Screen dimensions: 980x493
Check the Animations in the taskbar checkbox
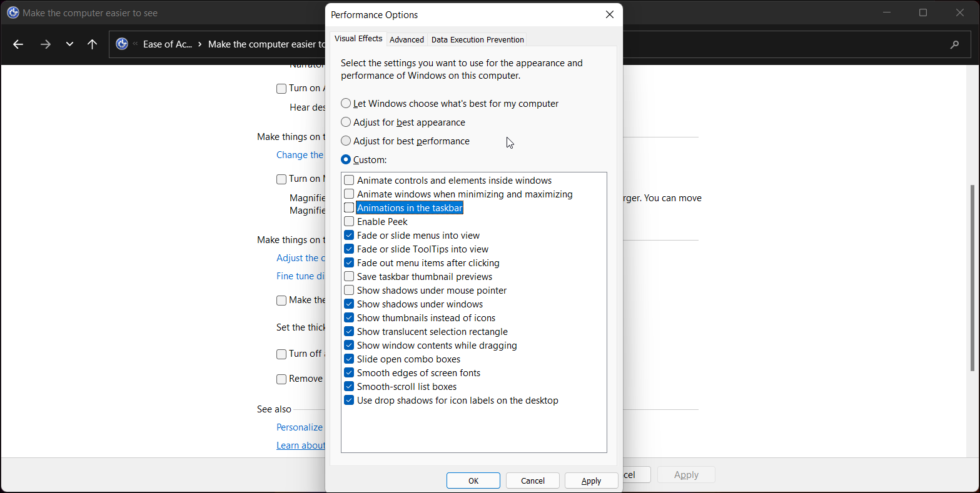point(348,207)
